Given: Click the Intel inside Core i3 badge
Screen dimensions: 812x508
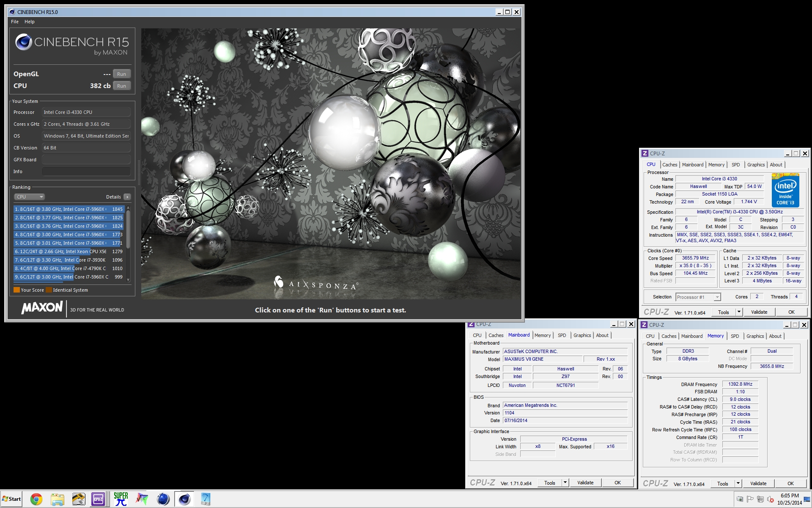Looking at the screenshot, I should (785, 190).
